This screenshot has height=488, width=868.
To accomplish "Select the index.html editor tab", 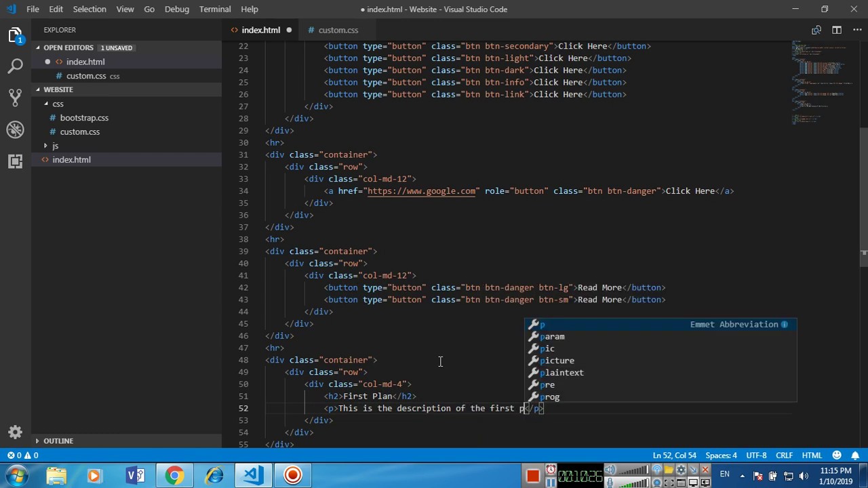I will coord(261,30).
